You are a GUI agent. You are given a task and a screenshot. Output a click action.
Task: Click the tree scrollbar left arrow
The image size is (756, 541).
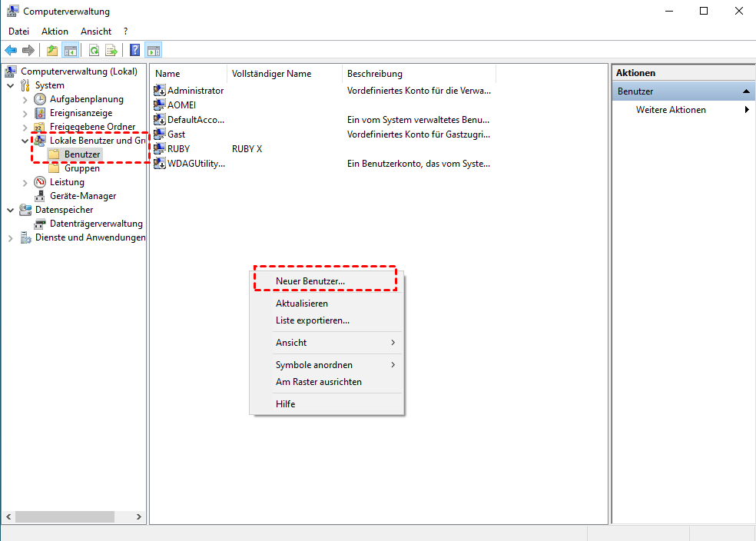[x=8, y=516]
